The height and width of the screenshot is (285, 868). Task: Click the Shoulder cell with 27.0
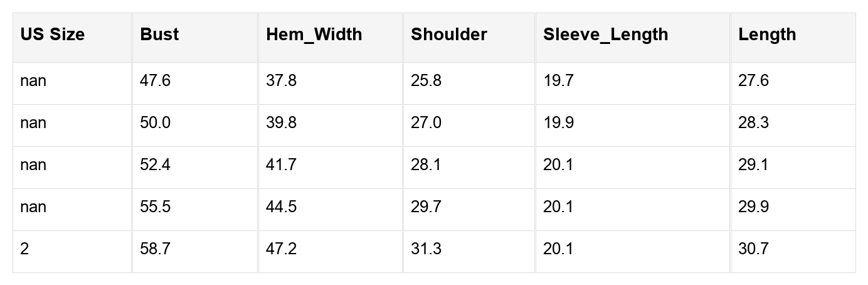426,123
